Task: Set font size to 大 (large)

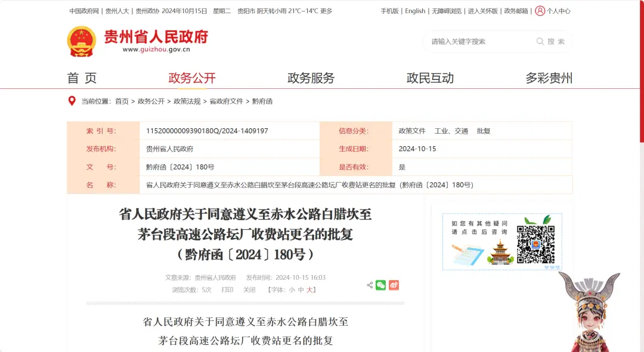Action: tap(309, 290)
